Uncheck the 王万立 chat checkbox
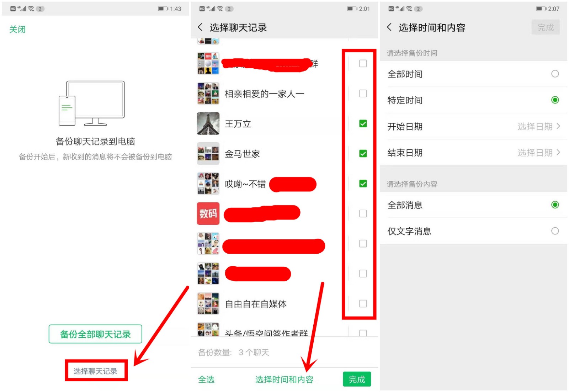This screenshot has width=569, height=392. pyautogui.click(x=363, y=124)
